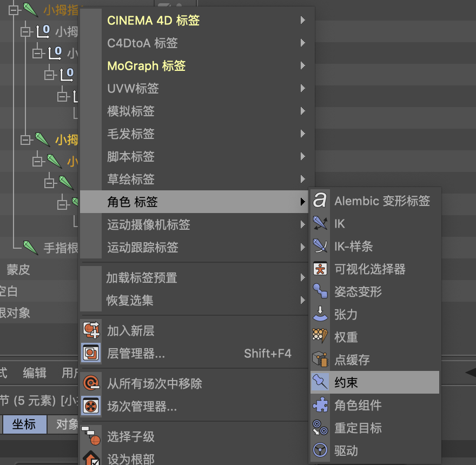This screenshot has width=476, height=465.
Task: Open the UVW标签 submenu
Action: click(194, 88)
